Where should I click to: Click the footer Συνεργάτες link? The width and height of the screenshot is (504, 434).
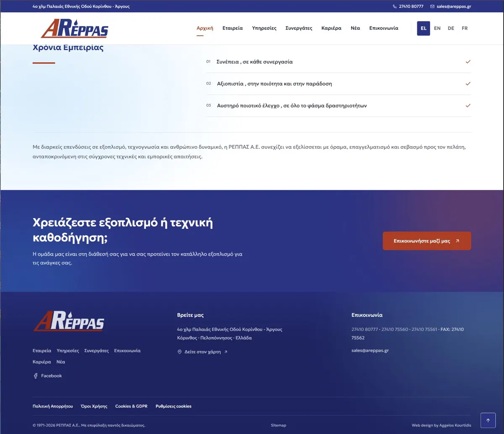[x=97, y=350]
